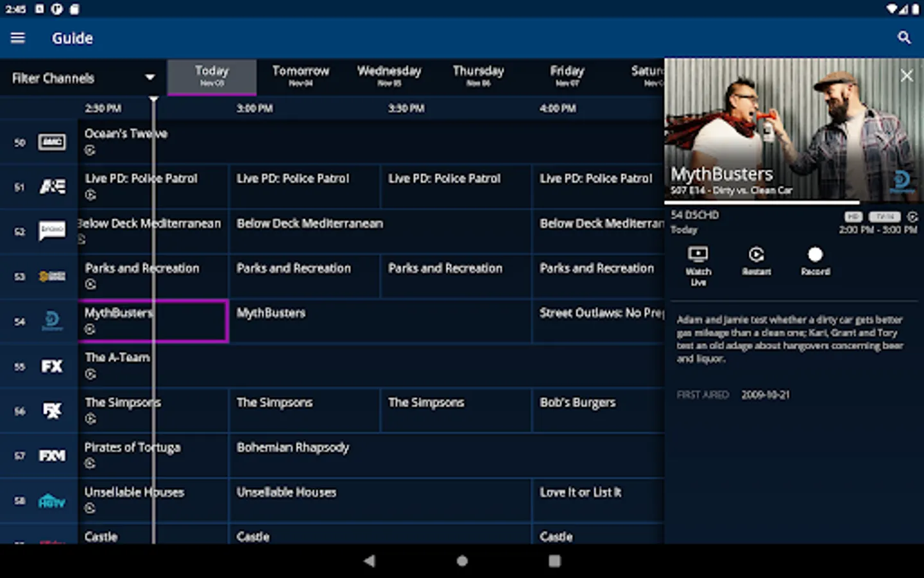Image resolution: width=924 pixels, height=578 pixels.
Task: Select Bob's Burgers program
Action: [599, 410]
